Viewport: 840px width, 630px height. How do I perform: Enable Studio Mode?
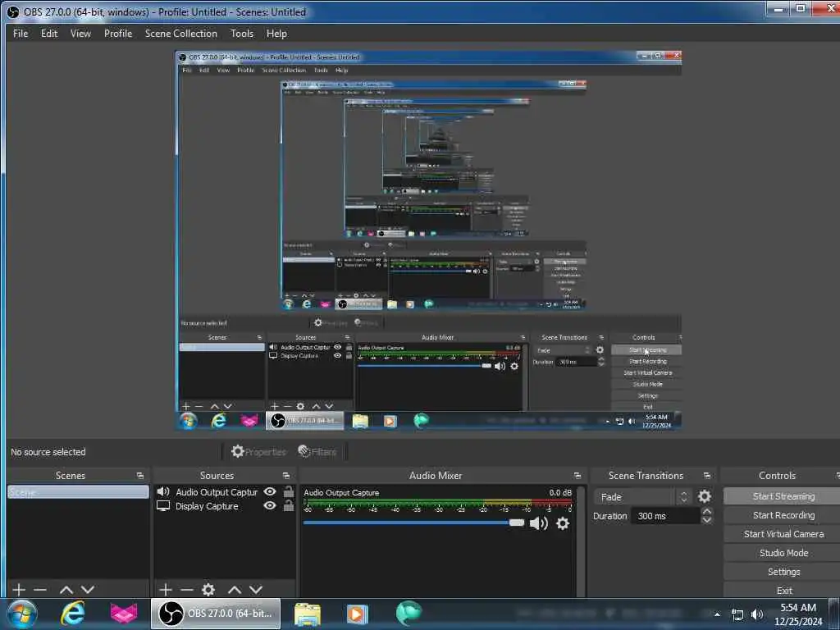(783, 552)
